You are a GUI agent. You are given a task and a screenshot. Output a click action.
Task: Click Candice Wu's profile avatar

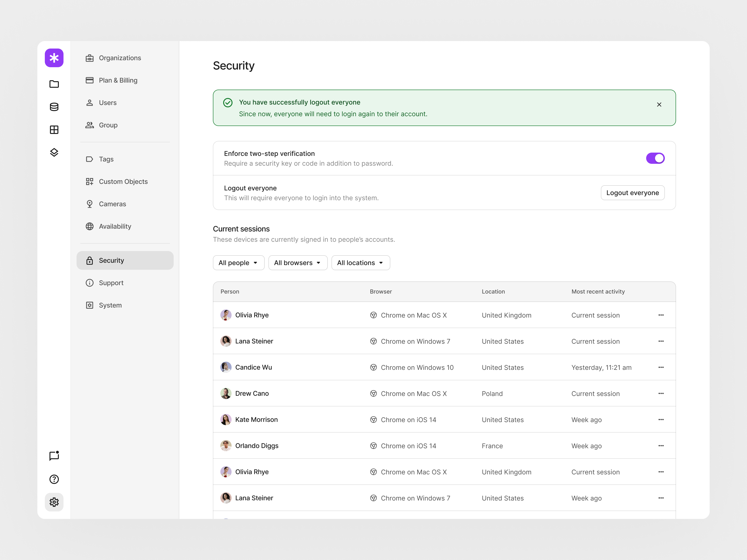tap(226, 367)
